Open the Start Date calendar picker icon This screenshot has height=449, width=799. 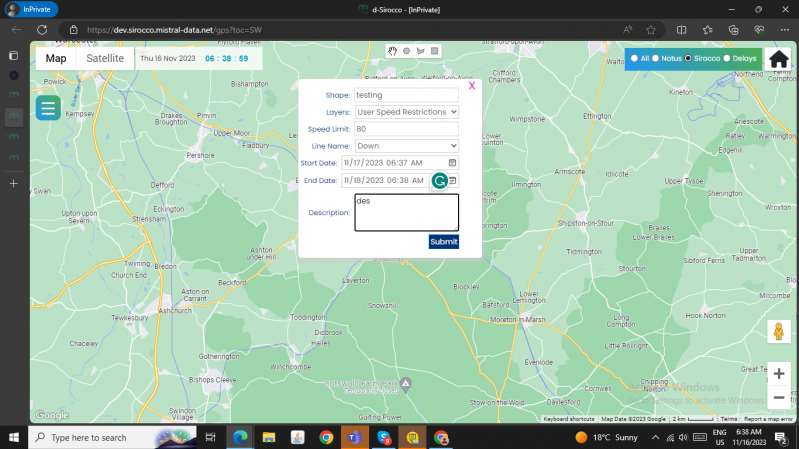[452, 163]
